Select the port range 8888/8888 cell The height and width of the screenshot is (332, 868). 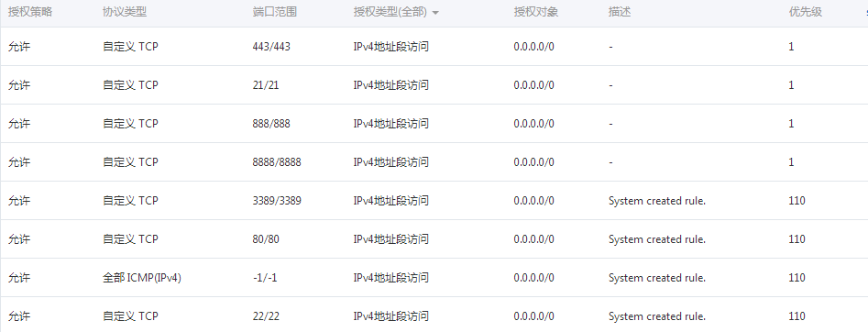(x=277, y=161)
